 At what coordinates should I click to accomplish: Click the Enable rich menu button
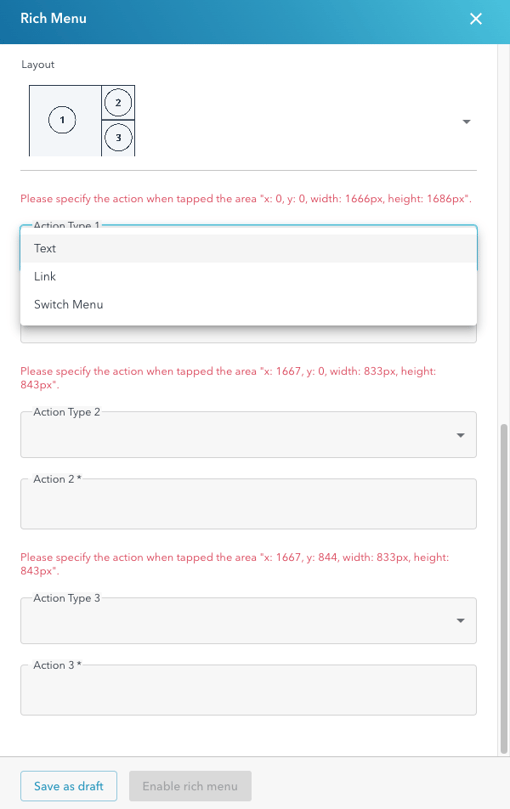[190, 786]
